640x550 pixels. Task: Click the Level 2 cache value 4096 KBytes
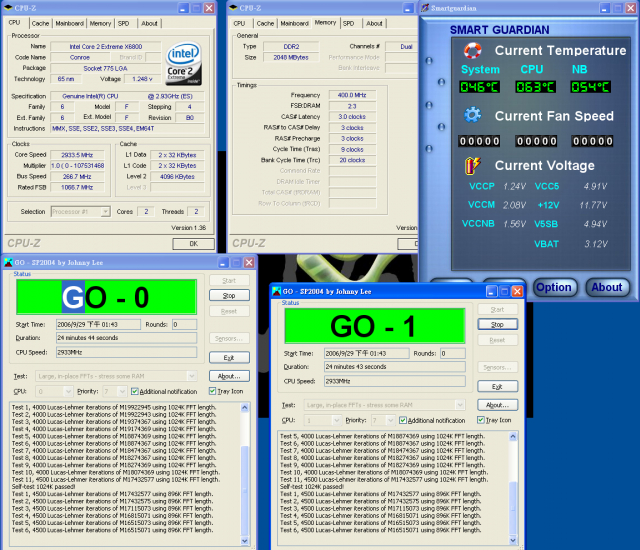[177, 177]
